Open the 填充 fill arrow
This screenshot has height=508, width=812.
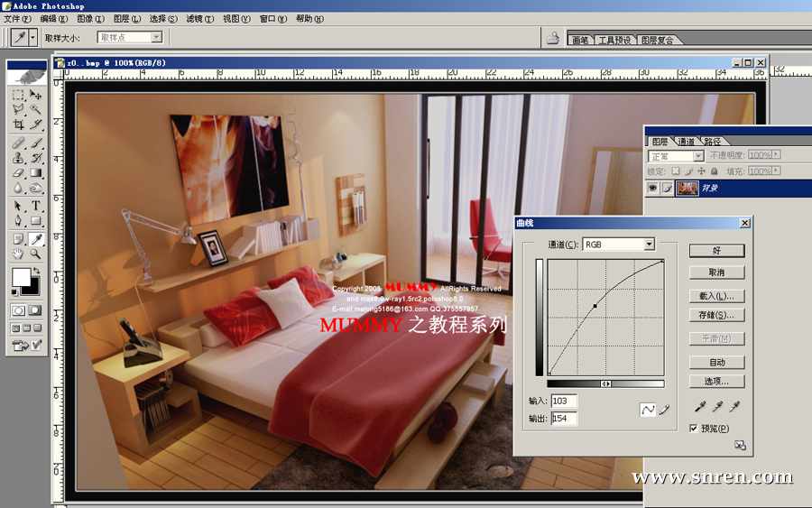click(776, 171)
